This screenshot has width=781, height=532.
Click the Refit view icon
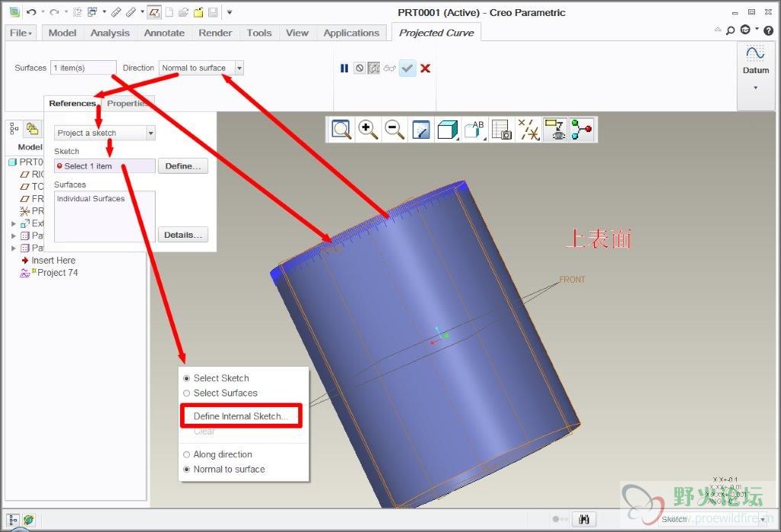click(x=341, y=130)
